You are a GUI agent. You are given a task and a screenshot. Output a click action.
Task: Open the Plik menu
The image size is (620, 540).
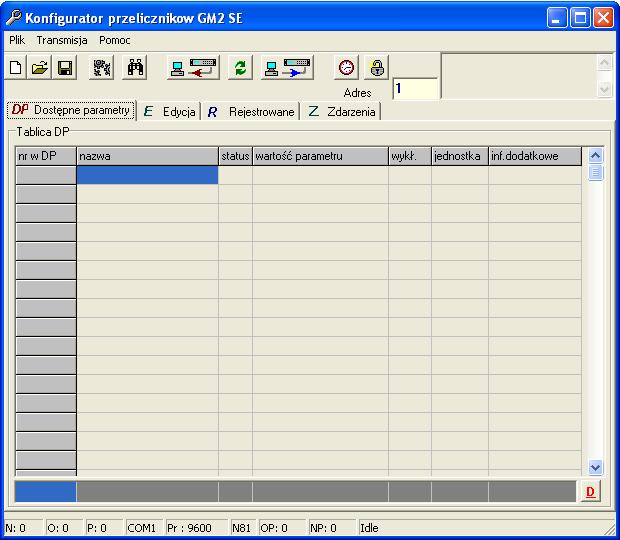pos(17,40)
